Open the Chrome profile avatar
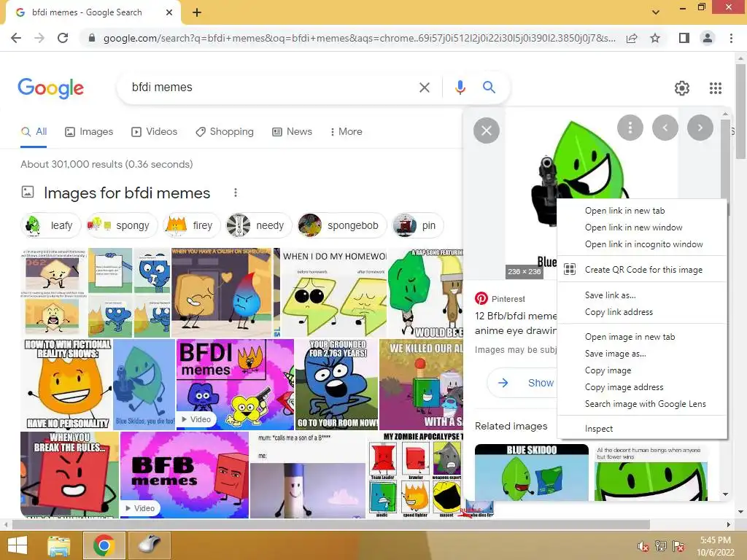 click(708, 38)
